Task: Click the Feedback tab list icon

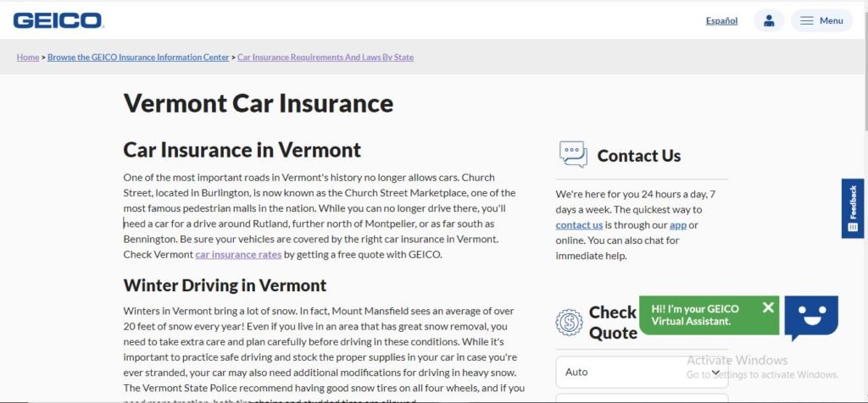Action: (853, 227)
